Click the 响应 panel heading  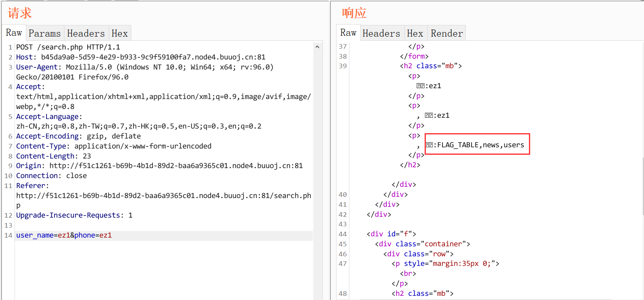354,13
